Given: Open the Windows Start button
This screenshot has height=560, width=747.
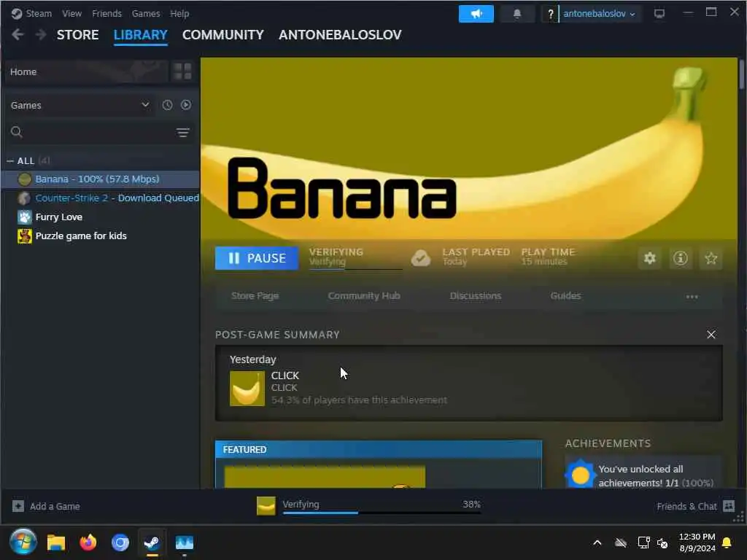Looking at the screenshot, I should 23,542.
